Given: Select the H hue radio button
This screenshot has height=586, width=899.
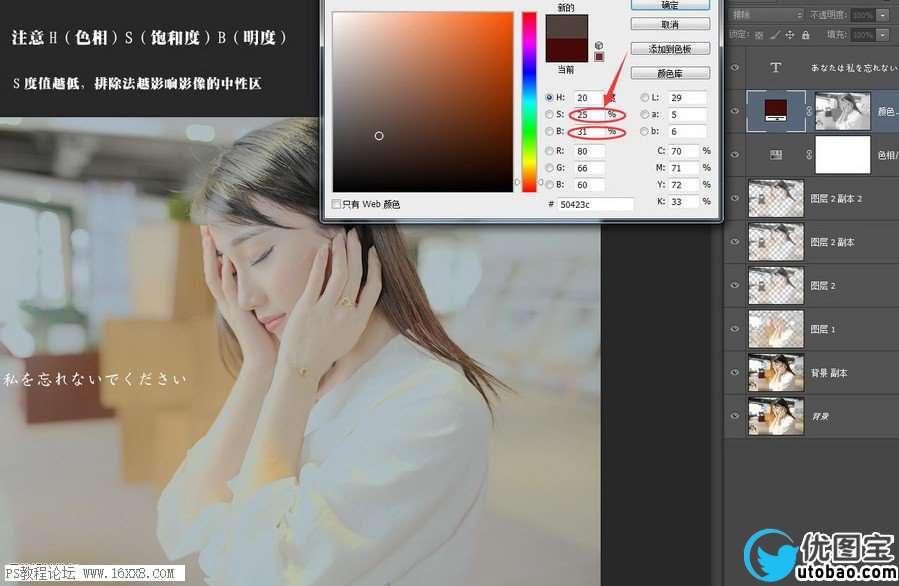Looking at the screenshot, I should [549, 97].
